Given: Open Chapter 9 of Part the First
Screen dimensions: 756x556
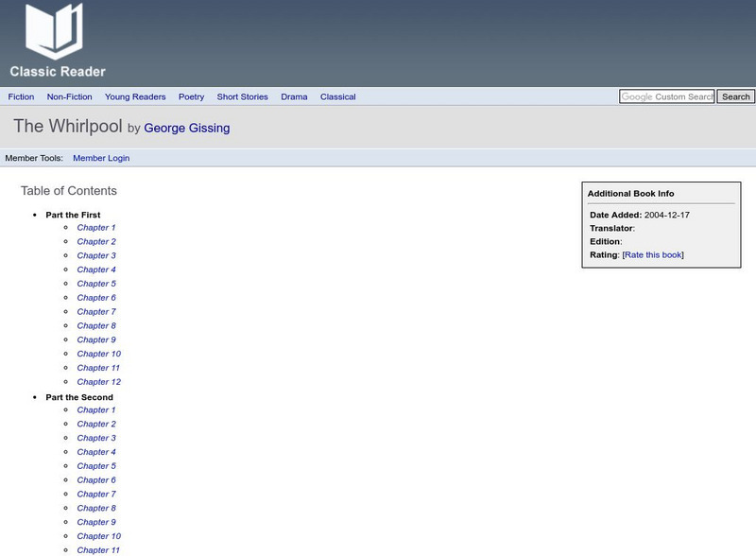Looking at the screenshot, I should pyautogui.click(x=96, y=339).
